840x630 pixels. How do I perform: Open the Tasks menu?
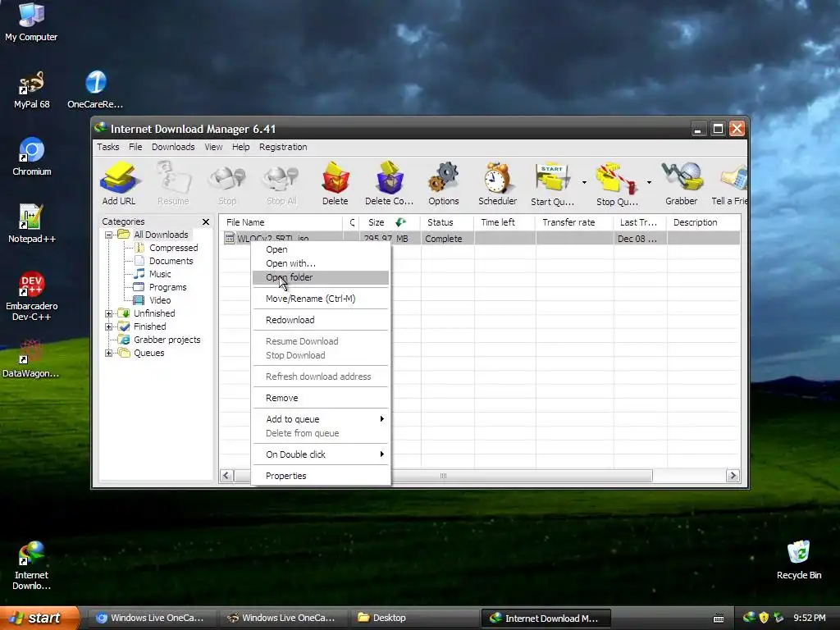click(x=107, y=147)
